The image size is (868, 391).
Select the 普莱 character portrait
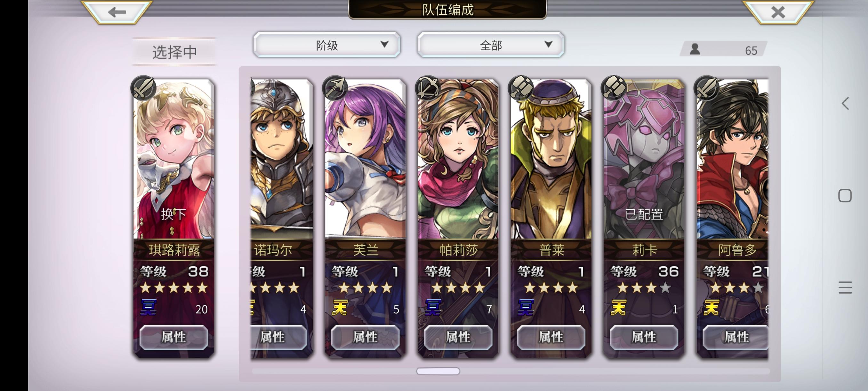point(551,159)
